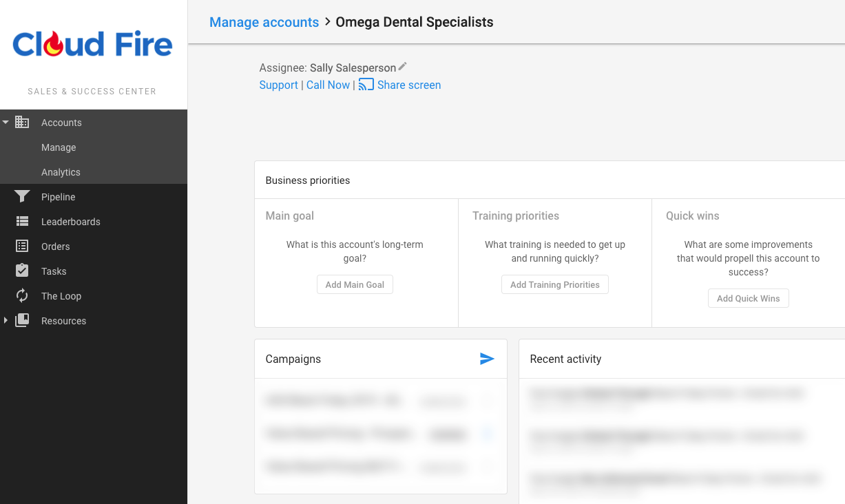Expand the Resources menu arrow
Image resolution: width=845 pixels, height=504 pixels.
tap(6, 321)
